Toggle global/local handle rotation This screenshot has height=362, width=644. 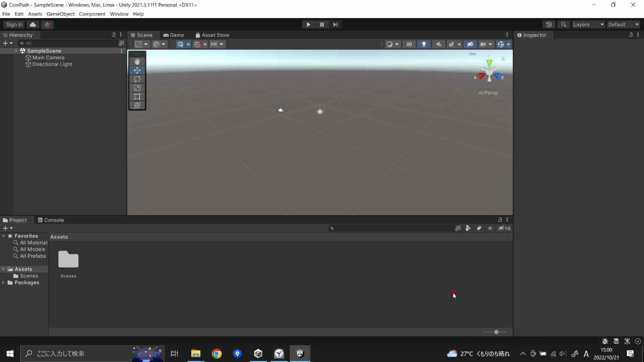pyautogui.click(x=159, y=44)
